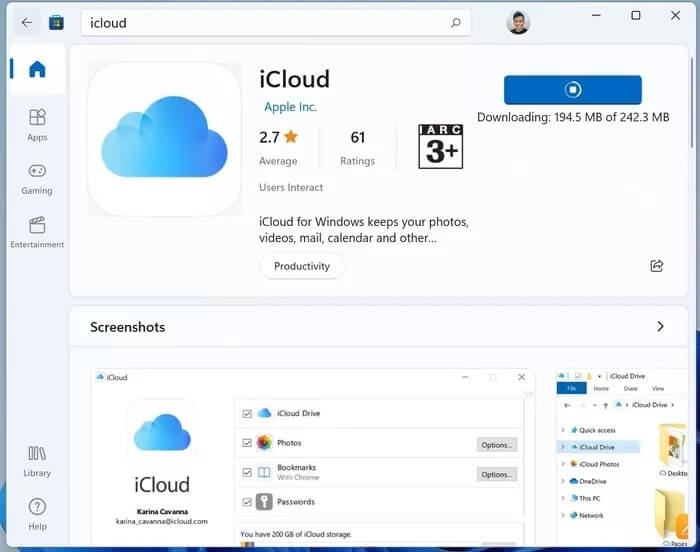Click the search magnifier icon
This screenshot has height=552, width=700.
pos(455,22)
